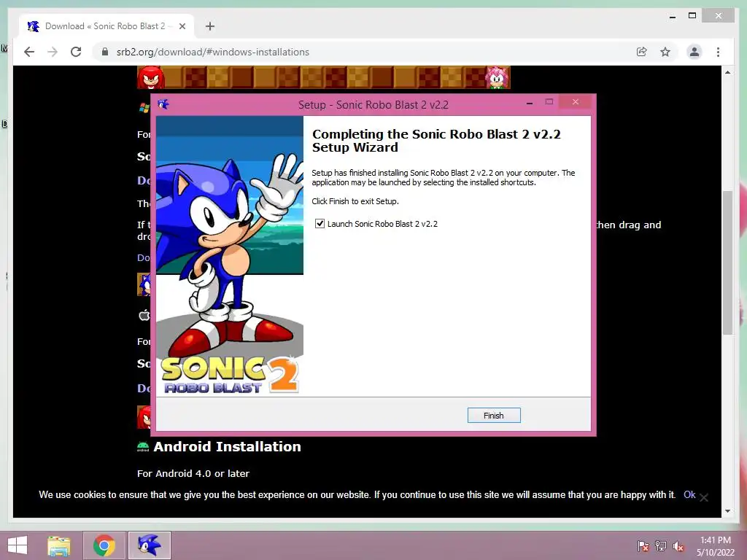Image resolution: width=747 pixels, height=560 pixels.
Task: Open Chrome three-dot menu
Action: click(718, 52)
